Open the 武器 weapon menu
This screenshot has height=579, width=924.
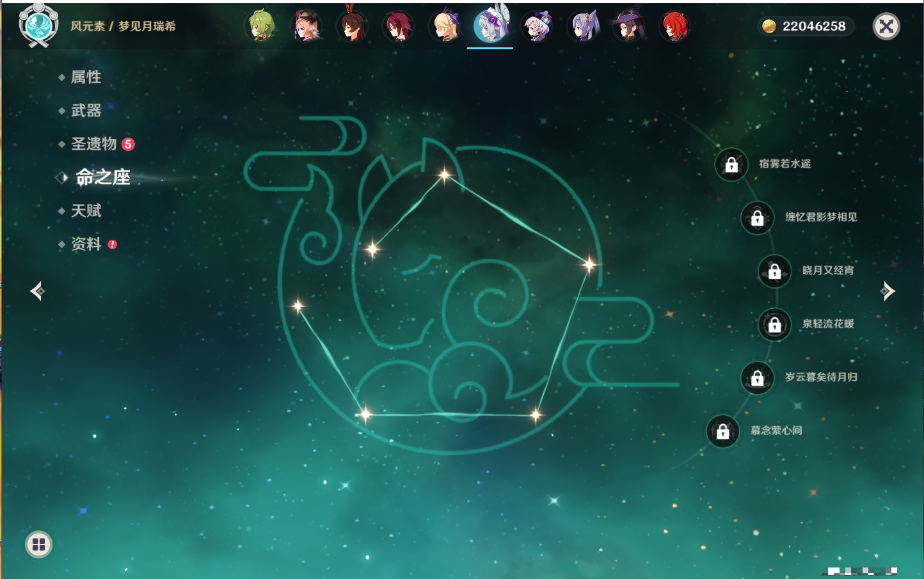pos(86,111)
